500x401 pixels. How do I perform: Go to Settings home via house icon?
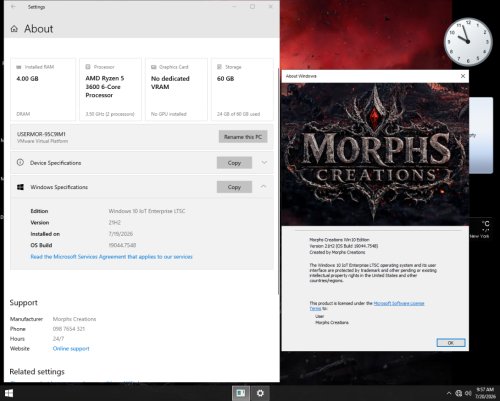coord(14,29)
